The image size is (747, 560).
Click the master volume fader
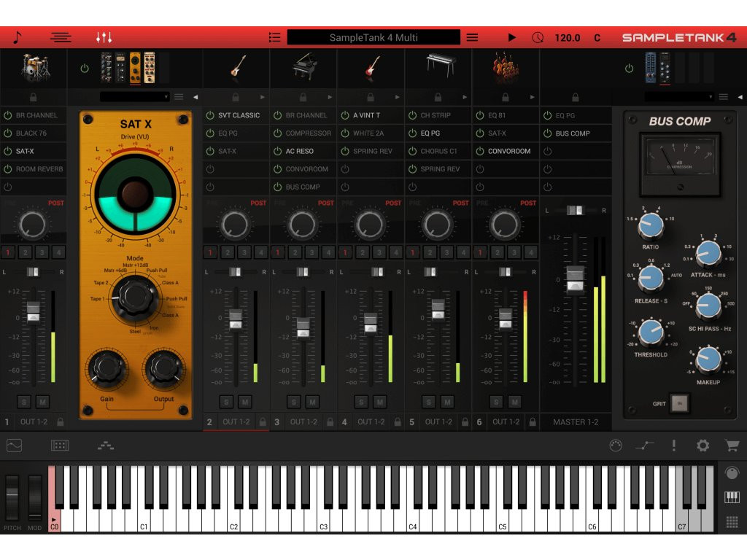pyautogui.click(x=576, y=279)
